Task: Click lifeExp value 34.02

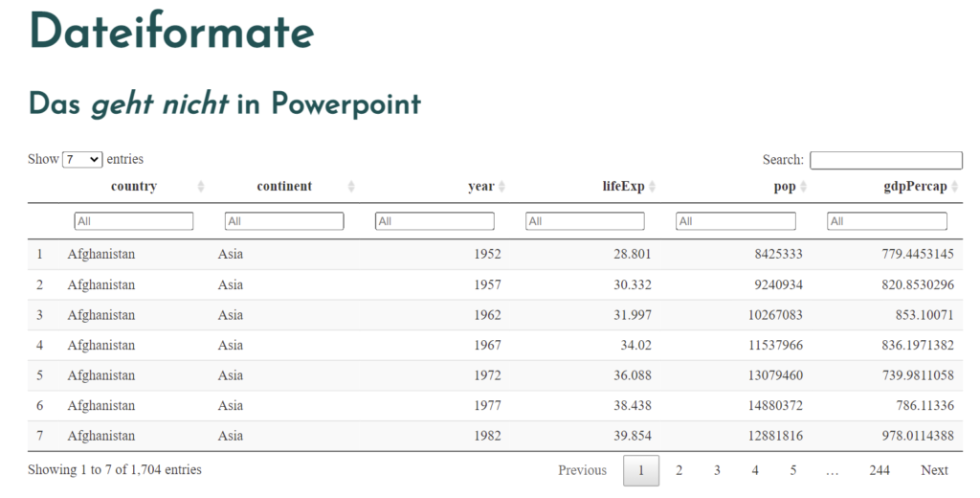Action: (635, 345)
